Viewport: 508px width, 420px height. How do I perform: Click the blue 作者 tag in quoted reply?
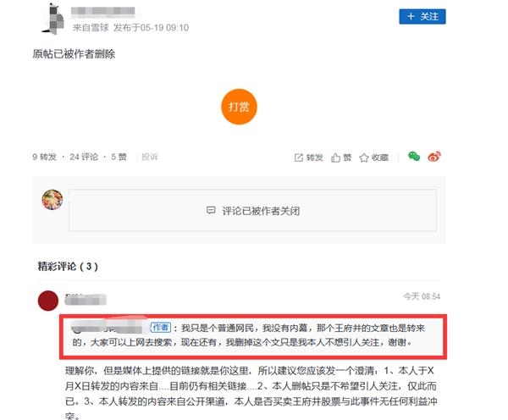point(160,328)
